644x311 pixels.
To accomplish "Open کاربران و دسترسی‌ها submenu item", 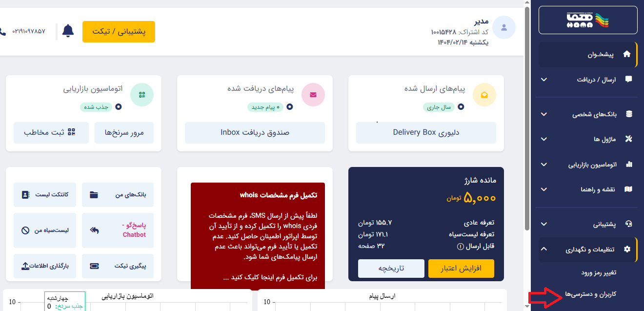I will coord(590,294).
